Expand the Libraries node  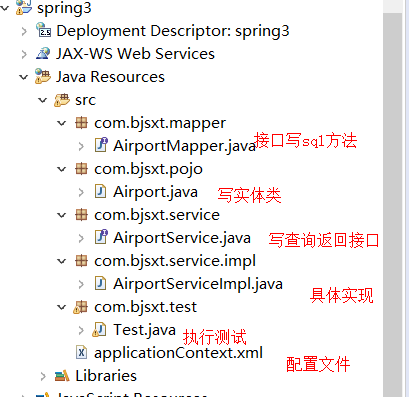(43, 376)
